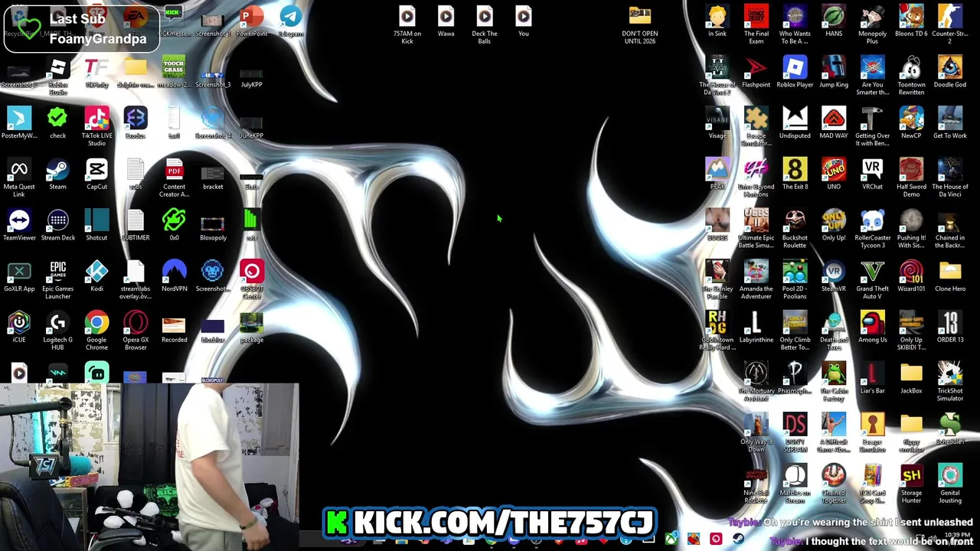Select the green 'check' icon
This screenshot has width=980, height=551.
[57, 124]
